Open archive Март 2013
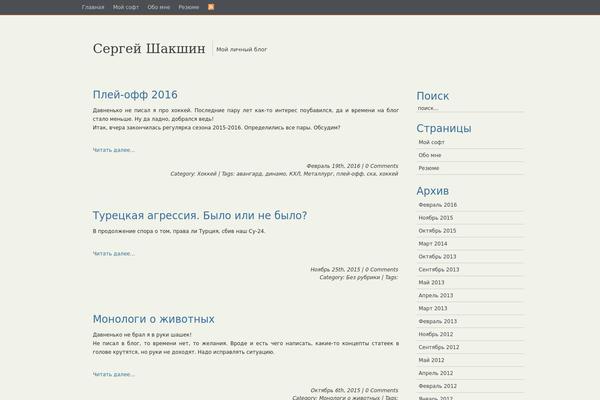Screen dimensions: 600x400 (432, 309)
